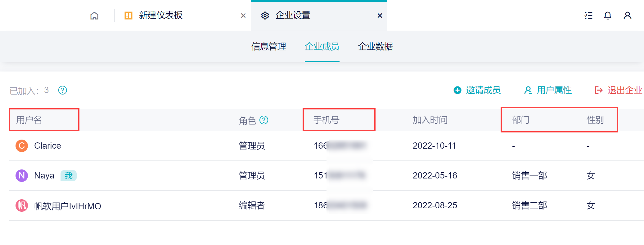Screen dimensions: 644x245
Task: Open the 信息管理 tab
Action: pos(268,47)
